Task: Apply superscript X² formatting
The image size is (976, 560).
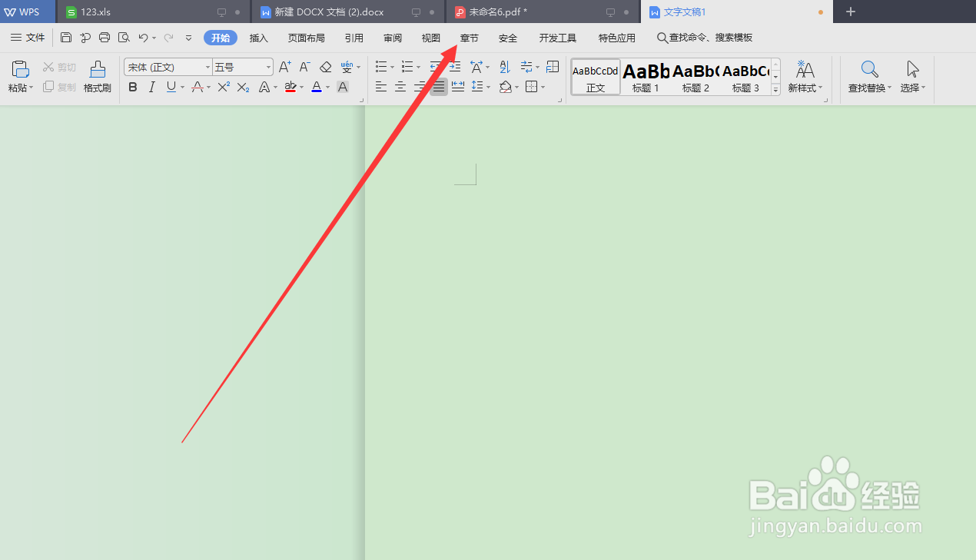Action: (224, 88)
